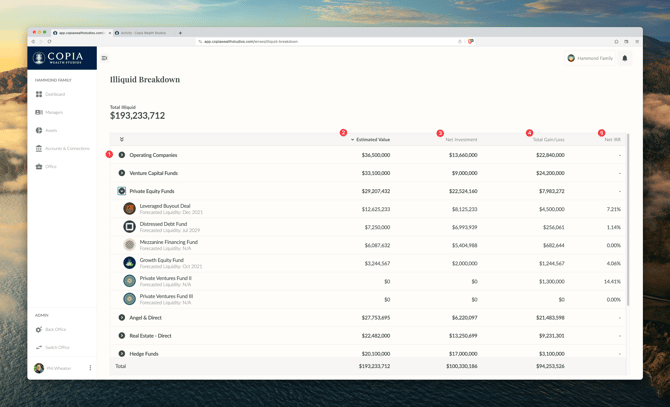
Task: Click the Switch Office arrows icon
Action: click(39, 347)
